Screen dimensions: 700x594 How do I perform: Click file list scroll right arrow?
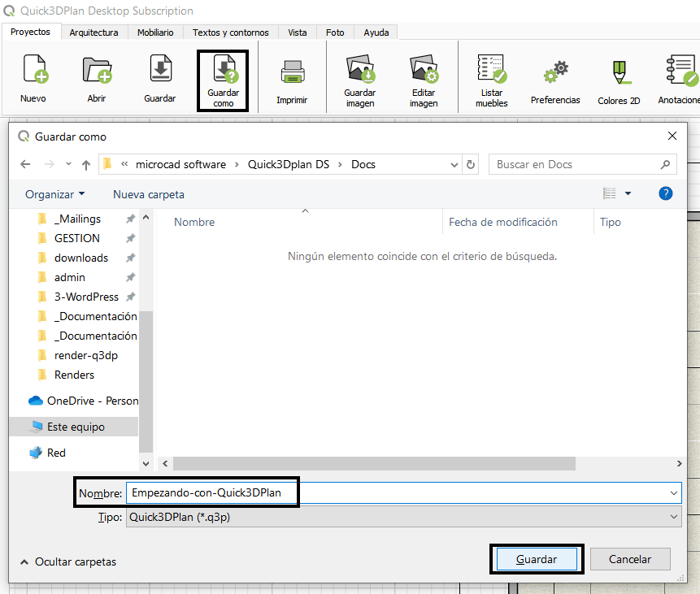679,464
